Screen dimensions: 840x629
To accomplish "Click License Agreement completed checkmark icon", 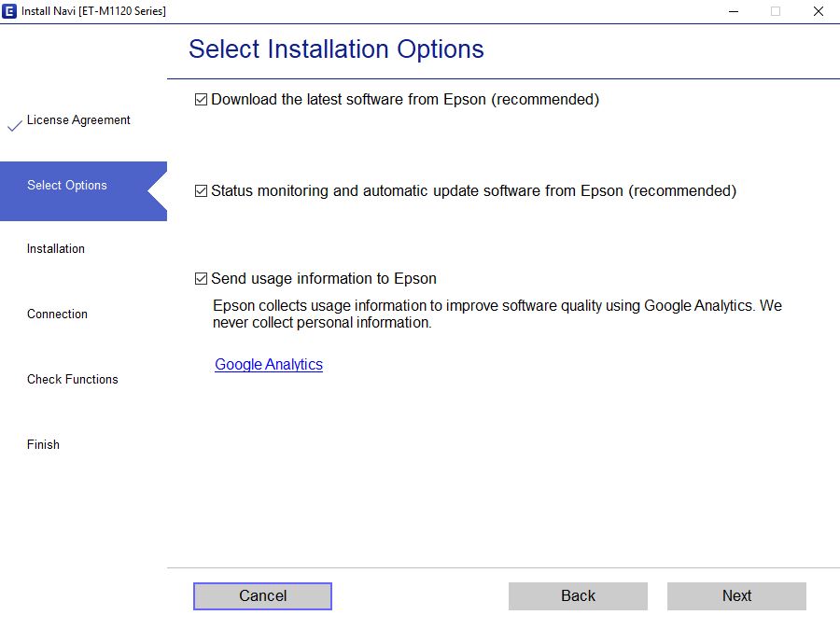I will coord(15,126).
